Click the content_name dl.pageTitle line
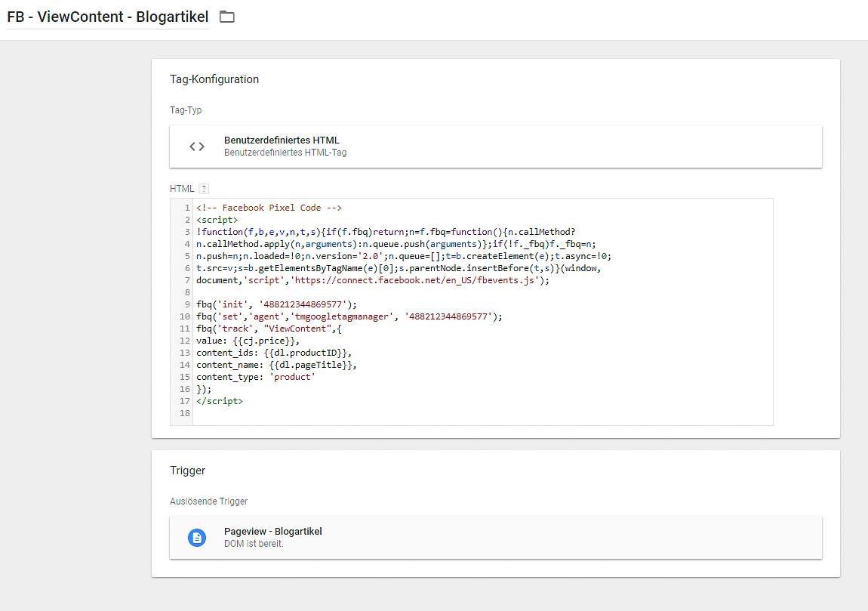This screenshot has width=868, height=611. pyautogui.click(x=276, y=365)
